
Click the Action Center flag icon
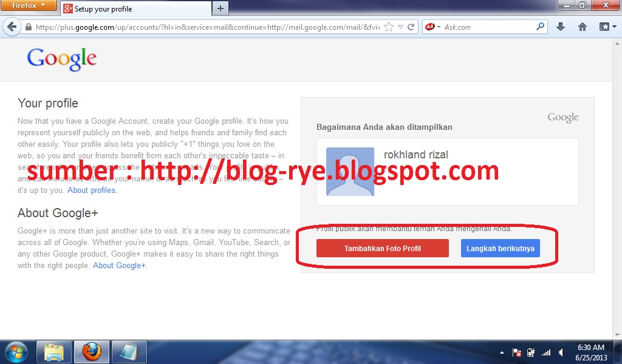[516, 352]
